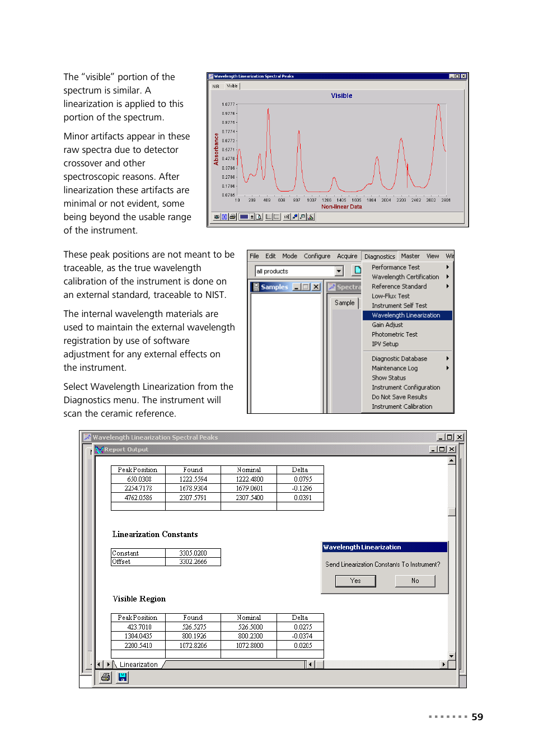The width and height of the screenshot is (534, 756).
Task: Click the Peak Position cell 423.7010
Action: (x=139, y=627)
